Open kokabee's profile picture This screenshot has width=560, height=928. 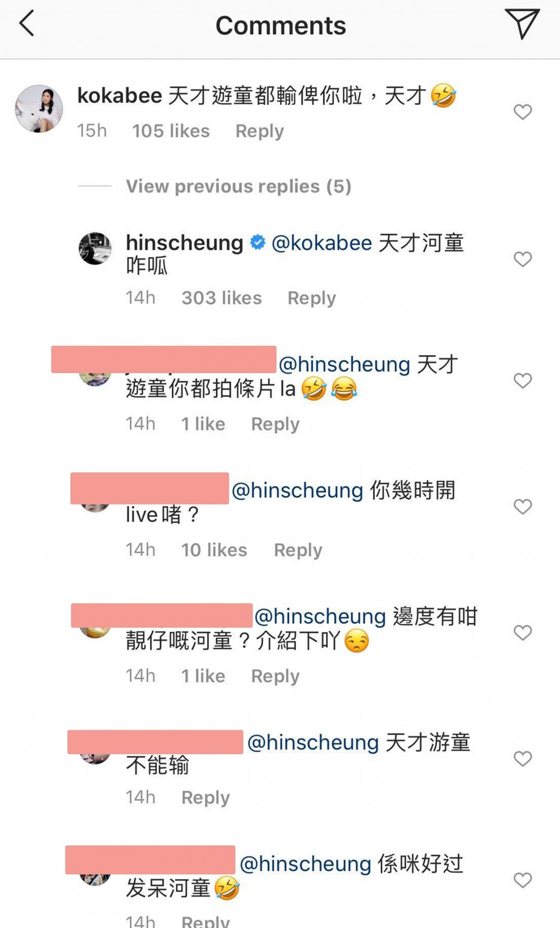[39, 109]
